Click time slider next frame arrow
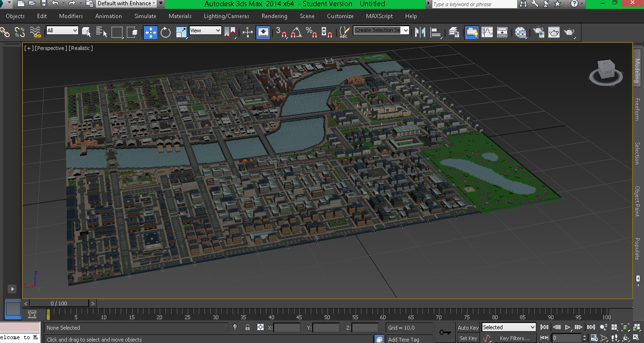This screenshot has height=343, width=644. click(92, 303)
